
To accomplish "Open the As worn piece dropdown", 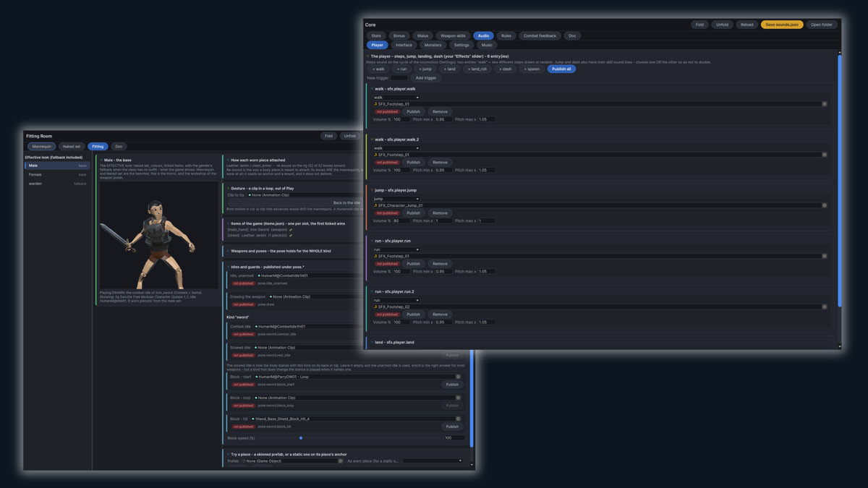I will 433,461.
